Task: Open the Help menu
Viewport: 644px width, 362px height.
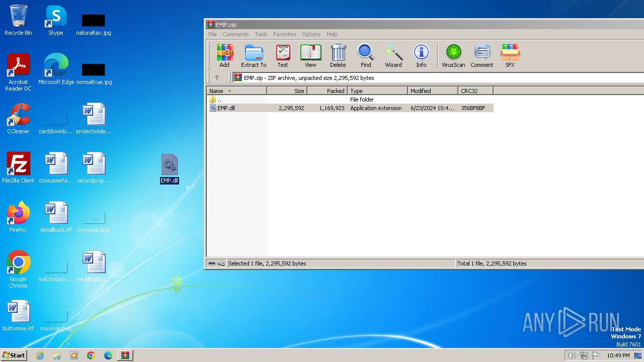Action: point(332,34)
